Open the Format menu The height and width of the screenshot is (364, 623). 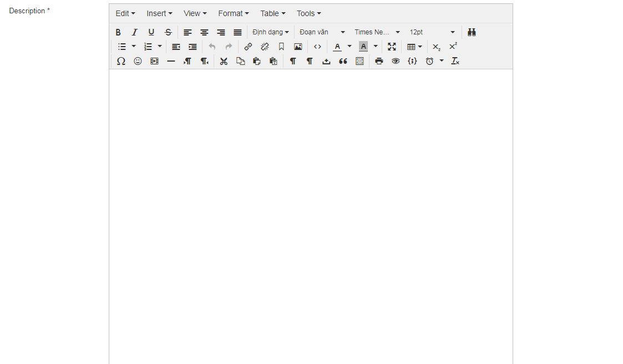(233, 13)
